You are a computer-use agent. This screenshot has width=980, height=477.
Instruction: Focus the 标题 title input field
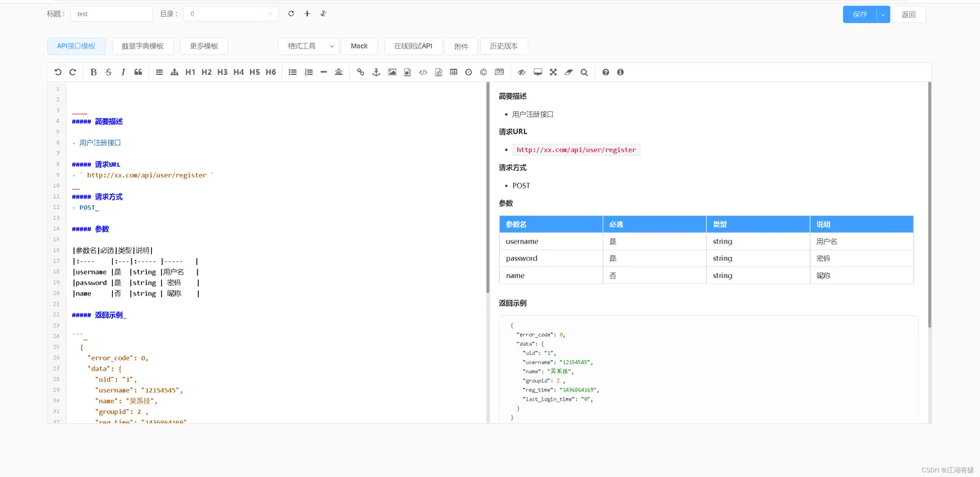(111, 14)
